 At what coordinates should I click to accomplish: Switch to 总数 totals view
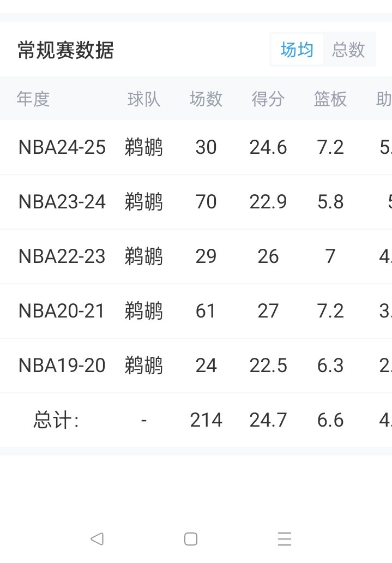pyautogui.click(x=348, y=50)
